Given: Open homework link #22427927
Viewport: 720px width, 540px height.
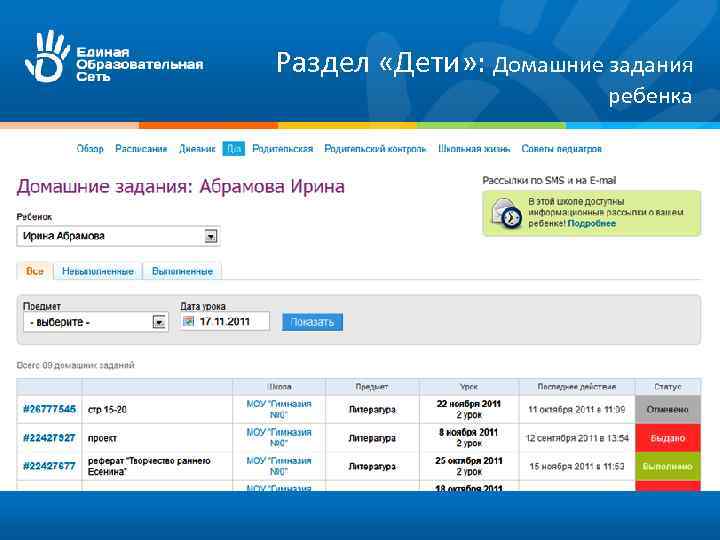Looking at the screenshot, I should (x=49, y=438).
